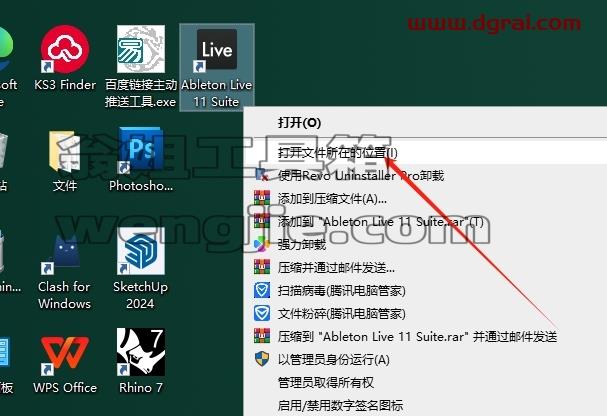Click WinRAR icon beside 压缩到 "Ableton Live 11 Suite.rar" 并通过邮件发送
Image resolution: width=607 pixels, height=416 pixels.
262,336
